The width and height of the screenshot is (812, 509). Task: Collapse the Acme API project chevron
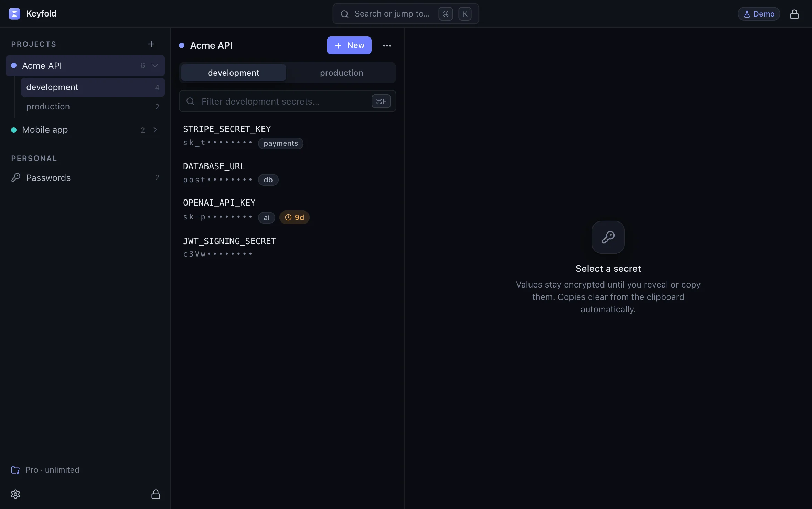[155, 66]
